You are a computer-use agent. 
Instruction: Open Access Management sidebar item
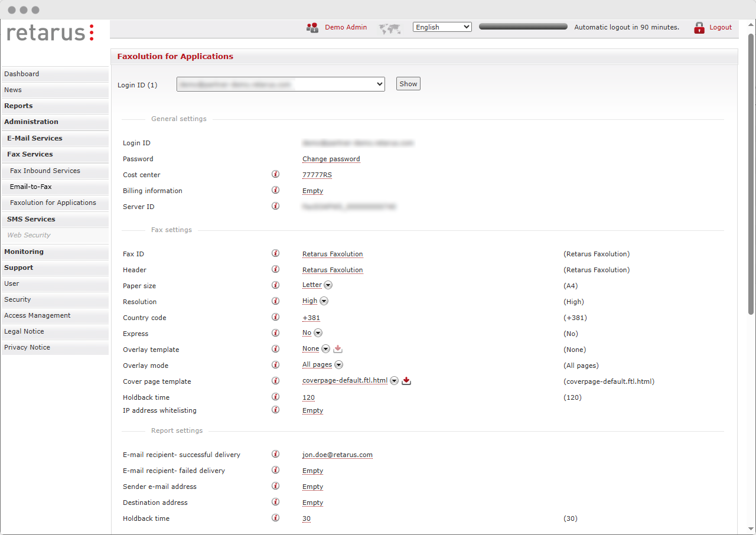tap(55, 315)
